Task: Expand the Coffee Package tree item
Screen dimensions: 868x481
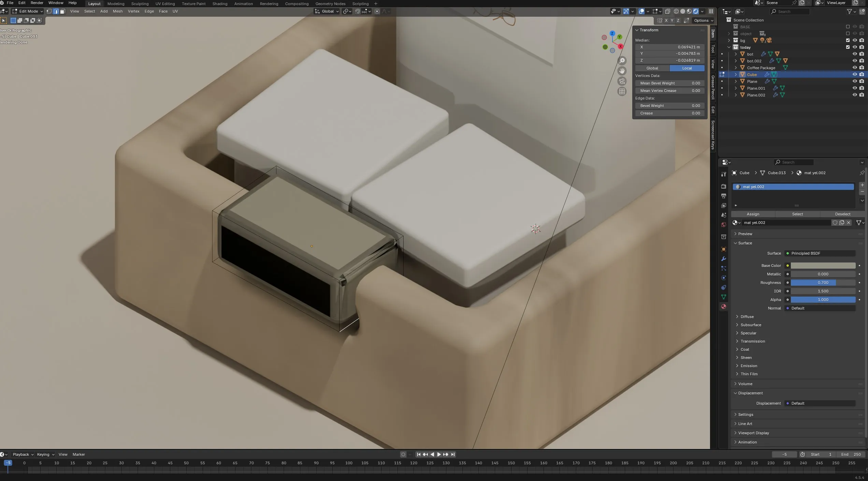Action: click(736, 67)
